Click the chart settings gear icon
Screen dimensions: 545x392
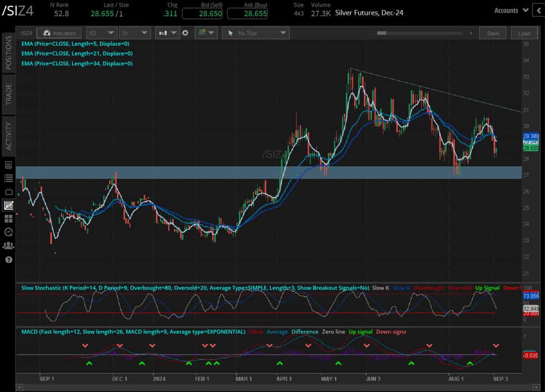point(185,33)
